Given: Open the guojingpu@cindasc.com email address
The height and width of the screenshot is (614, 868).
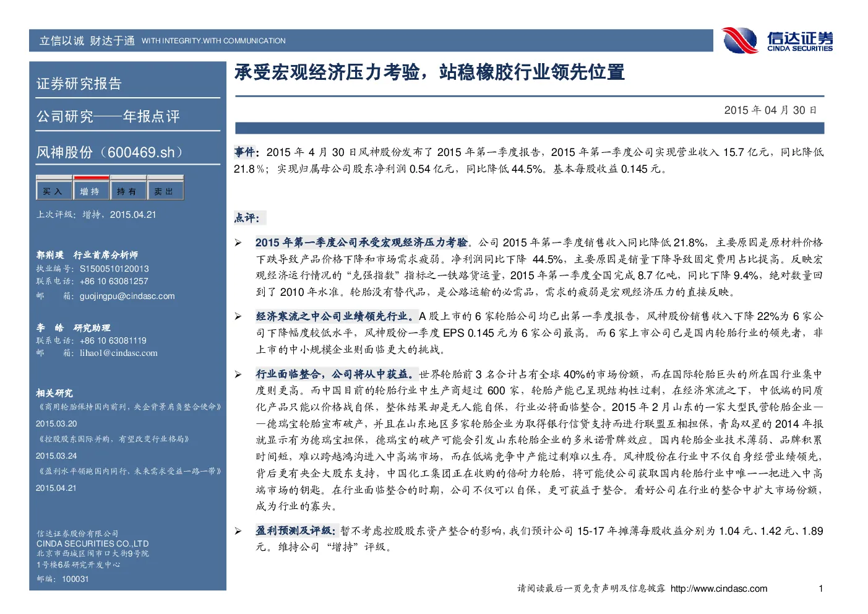Looking at the screenshot, I should click(x=127, y=296).
